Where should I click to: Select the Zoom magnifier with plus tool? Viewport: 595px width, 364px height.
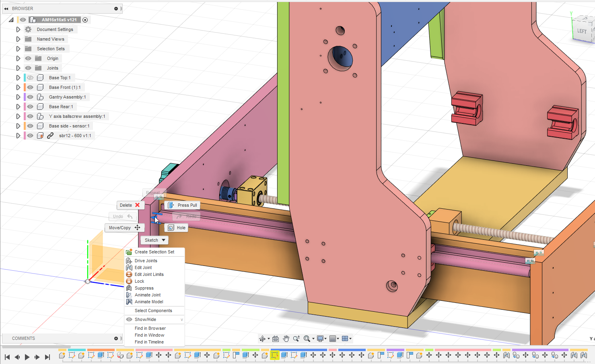click(296, 339)
